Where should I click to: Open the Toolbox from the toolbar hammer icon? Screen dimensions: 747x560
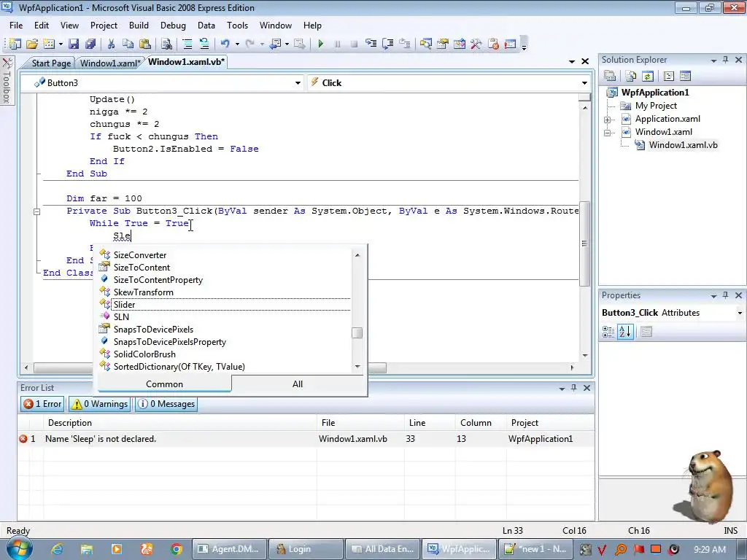[476, 44]
